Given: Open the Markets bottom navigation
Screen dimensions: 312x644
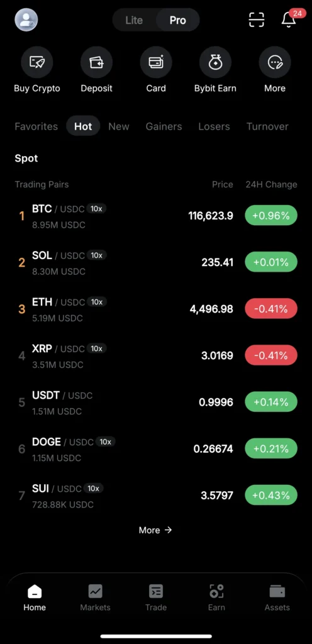Looking at the screenshot, I should [95, 597].
